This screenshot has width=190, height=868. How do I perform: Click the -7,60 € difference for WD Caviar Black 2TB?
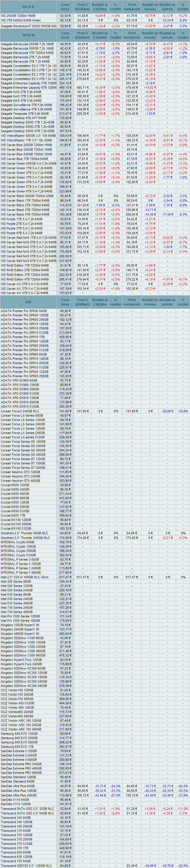point(100,205)
